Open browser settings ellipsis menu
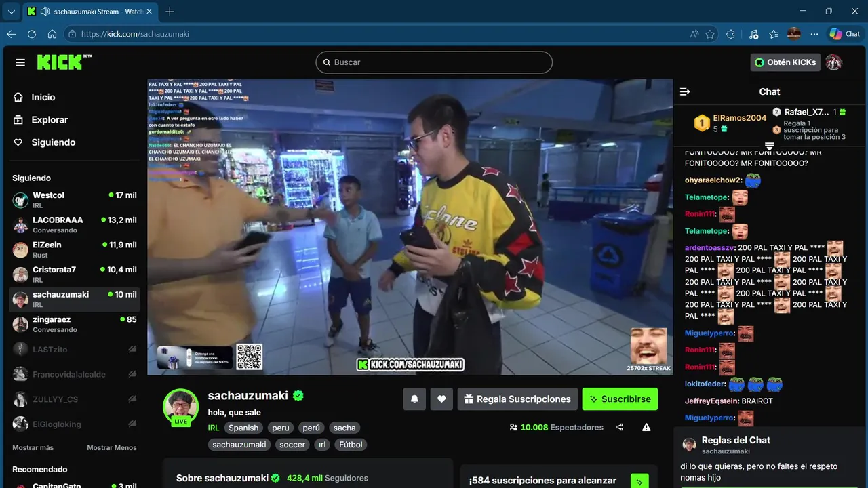 pyautogui.click(x=814, y=34)
